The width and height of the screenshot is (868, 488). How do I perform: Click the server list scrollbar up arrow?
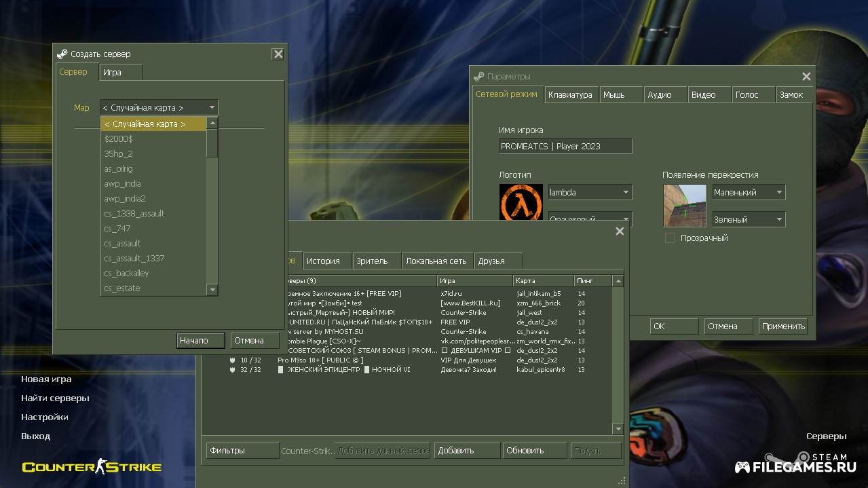click(x=618, y=281)
